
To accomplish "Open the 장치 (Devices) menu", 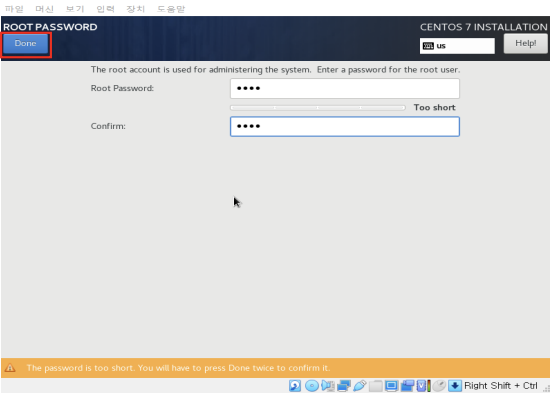I will (x=136, y=9).
